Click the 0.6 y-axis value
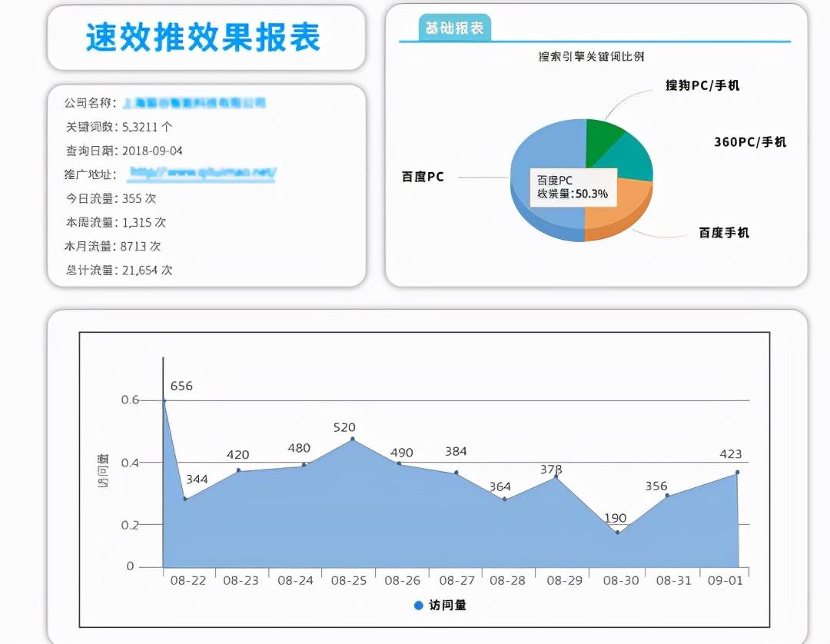This screenshot has height=644, width=830. point(130,400)
